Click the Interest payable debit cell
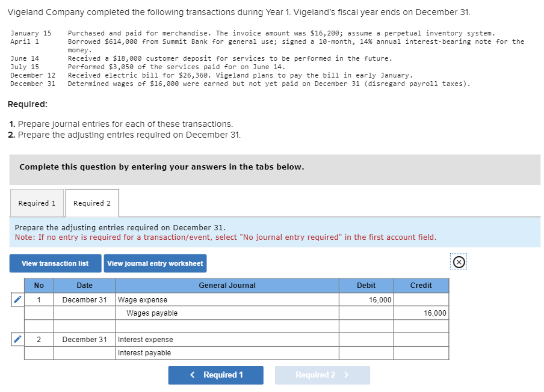Image resolution: width=544 pixels, height=392 pixels. pyautogui.click(x=366, y=353)
